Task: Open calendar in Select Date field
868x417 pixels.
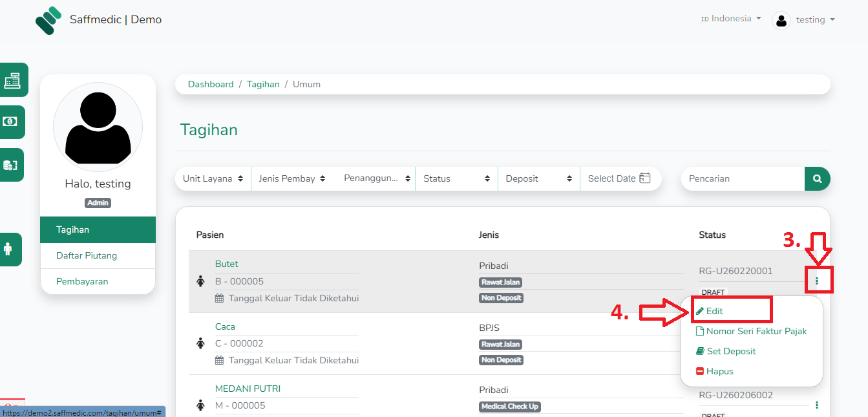Action: (644, 178)
